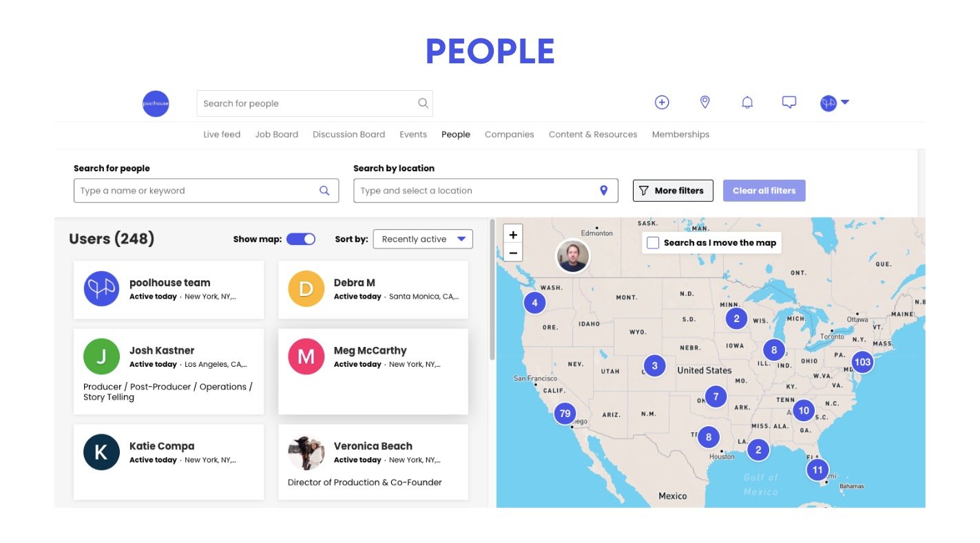Open the messages chat icon

point(789,103)
